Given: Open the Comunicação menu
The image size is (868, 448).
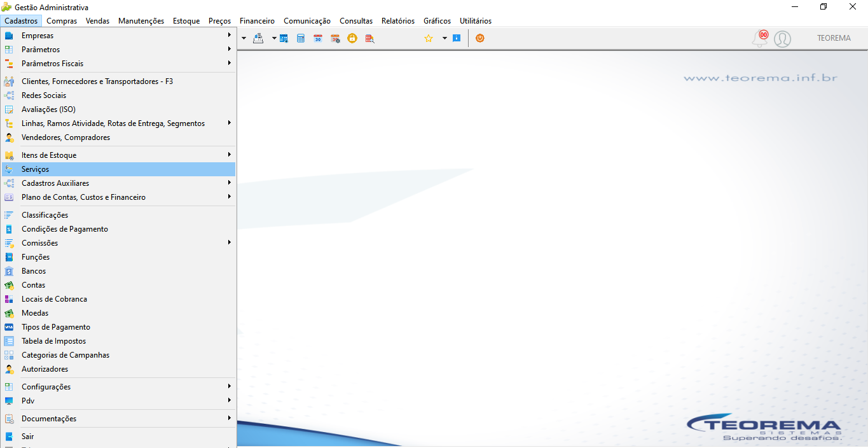Looking at the screenshot, I should pyautogui.click(x=307, y=21).
